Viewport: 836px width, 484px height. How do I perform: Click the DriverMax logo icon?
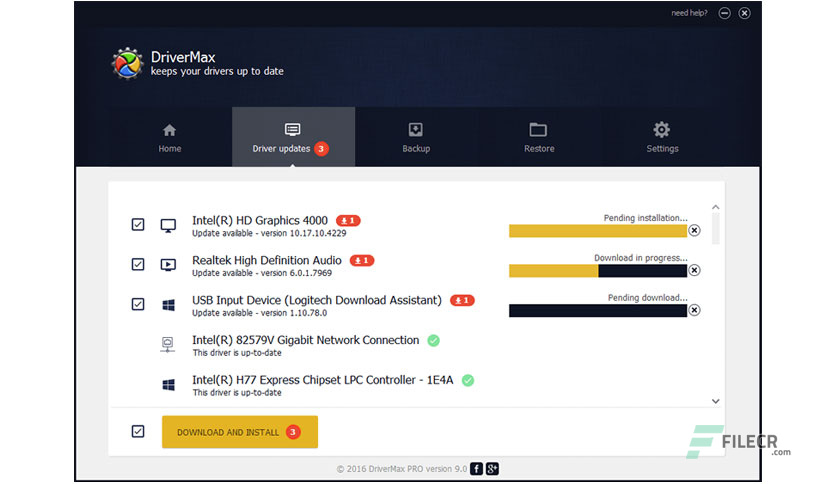point(127,63)
